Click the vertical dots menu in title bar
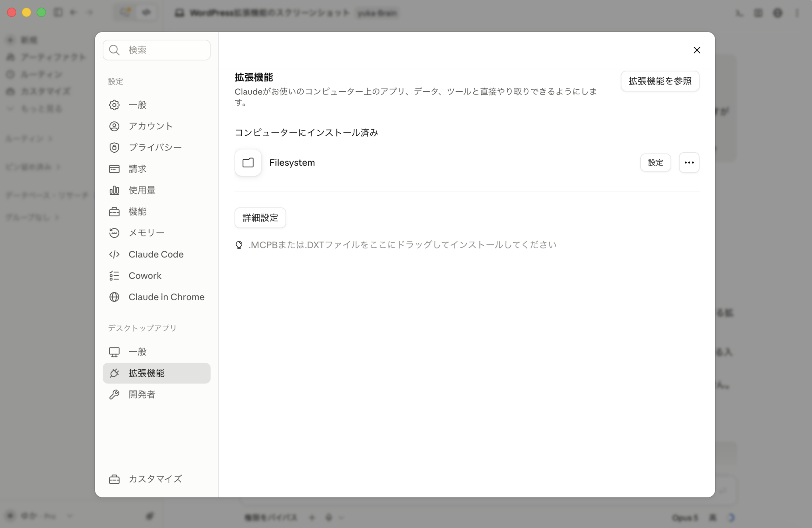This screenshot has width=812, height=528. click(797, 13)
